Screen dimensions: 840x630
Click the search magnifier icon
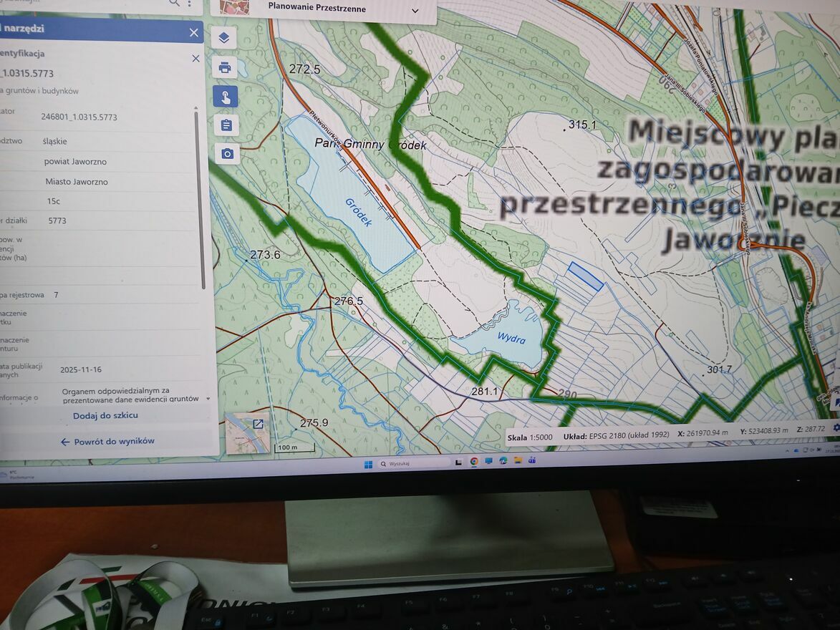174,3
